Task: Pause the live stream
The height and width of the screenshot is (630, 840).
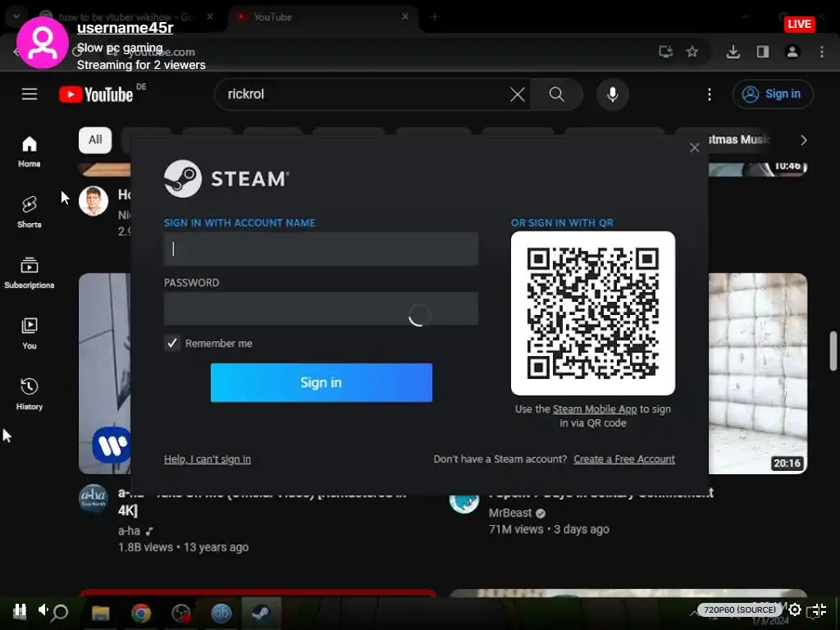Action: tap(20, 610)
